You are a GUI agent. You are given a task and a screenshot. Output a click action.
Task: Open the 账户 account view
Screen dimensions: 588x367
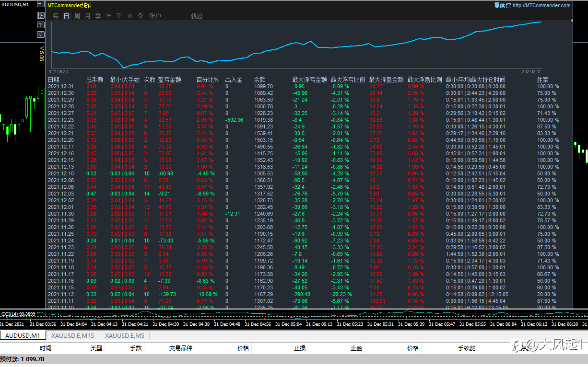coord(155,16)
